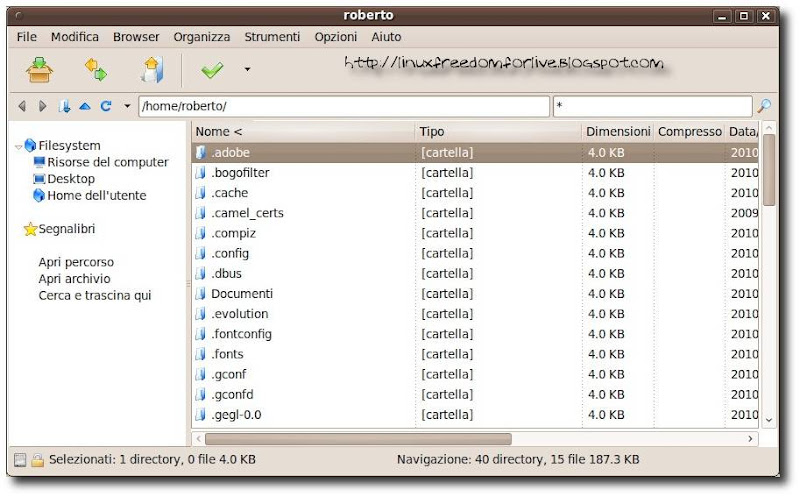Image resolution: width=800 pixels, height=497 pixels.
Task: Select Desktop in the sidebar tree
Action: [71, 179]
